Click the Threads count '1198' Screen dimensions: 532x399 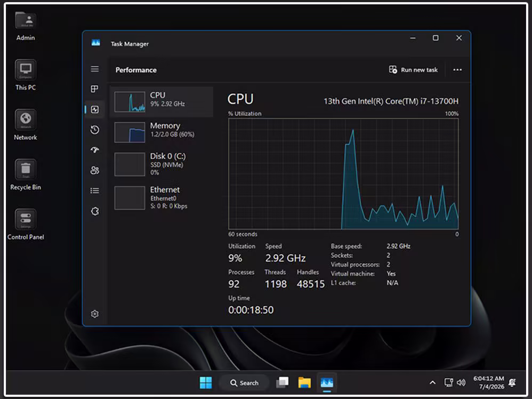click(276, 284)
